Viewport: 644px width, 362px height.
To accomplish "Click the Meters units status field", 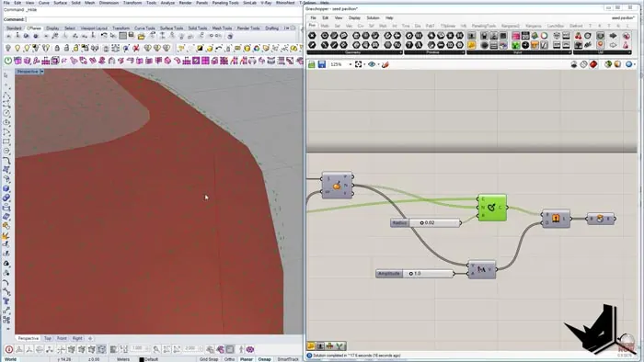I will (x=122, y=359).
